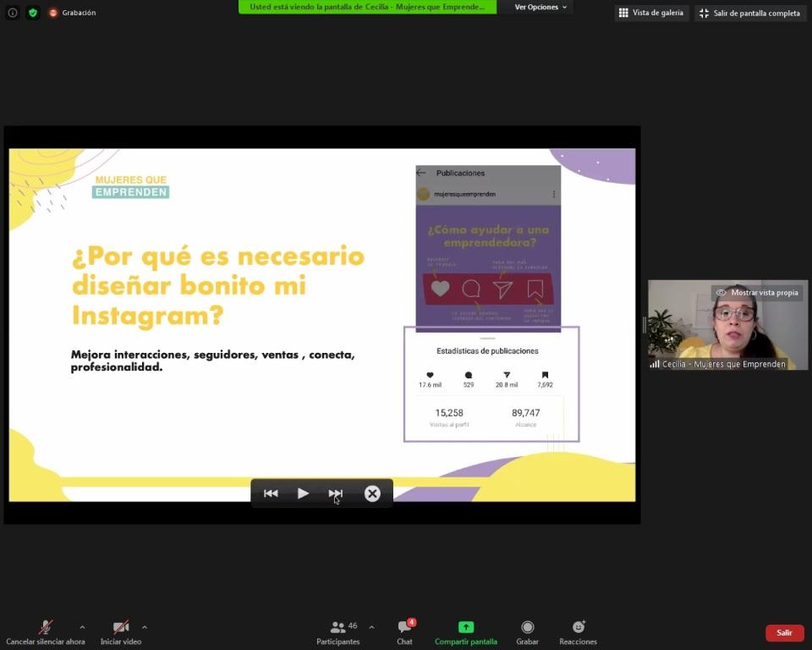Click the comment bubble icon on post image
812x650 pixels.
pos(471,289)
